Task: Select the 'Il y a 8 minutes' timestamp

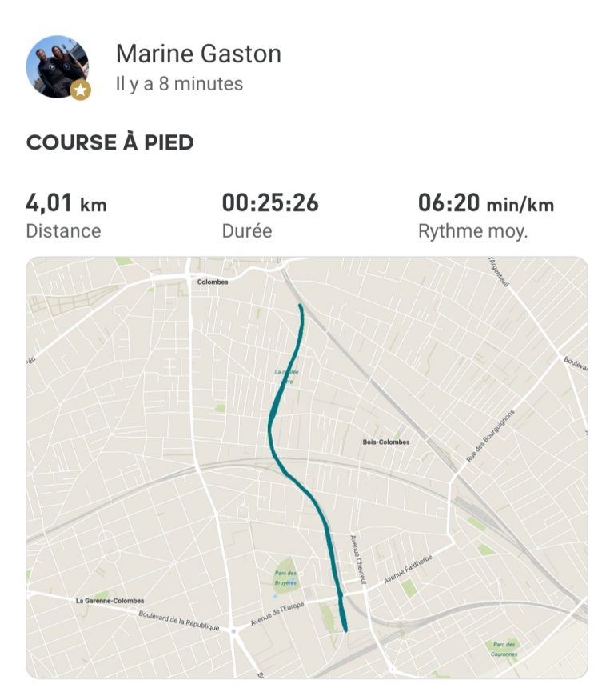Action: [x=179, y=84]
